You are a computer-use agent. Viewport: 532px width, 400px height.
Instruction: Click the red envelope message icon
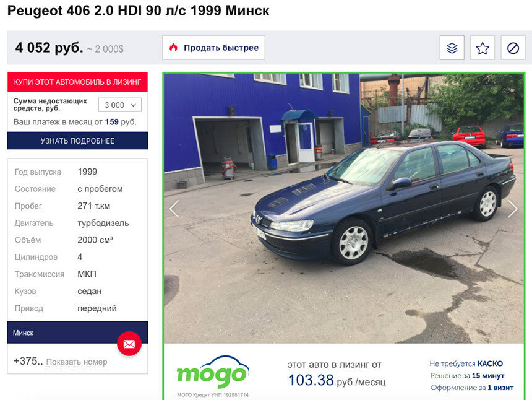129,344
